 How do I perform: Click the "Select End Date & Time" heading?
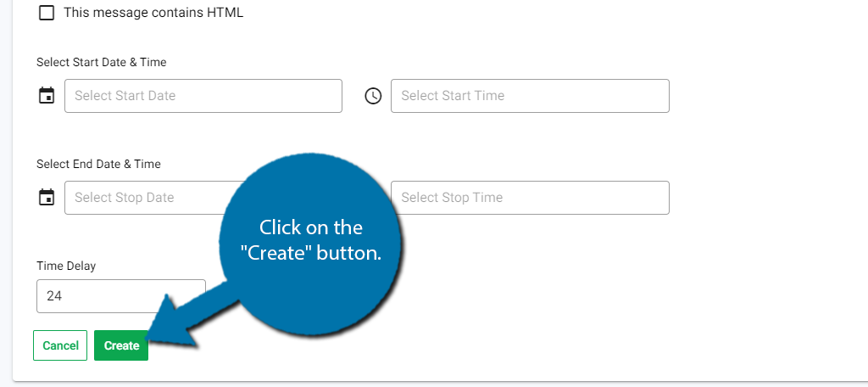point(98,164)
